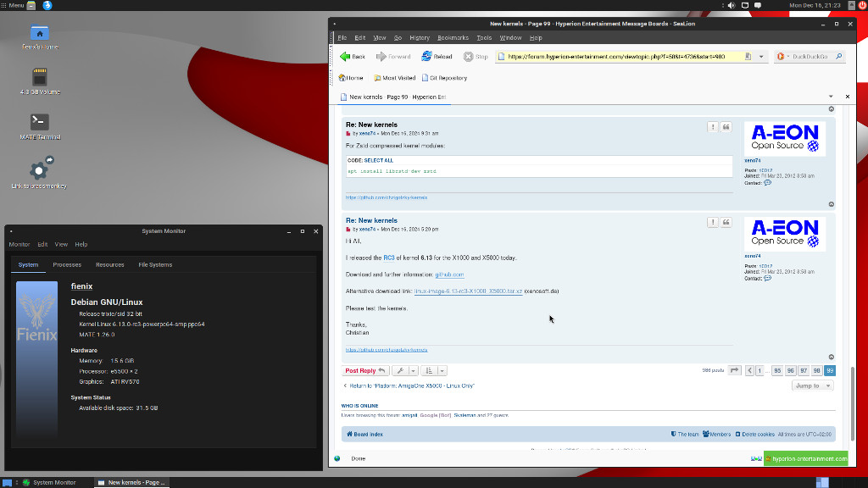Click the go-to-page arrow icon in pagination
This screenshot has width=868, height=488.
click(x=734, y=371)
